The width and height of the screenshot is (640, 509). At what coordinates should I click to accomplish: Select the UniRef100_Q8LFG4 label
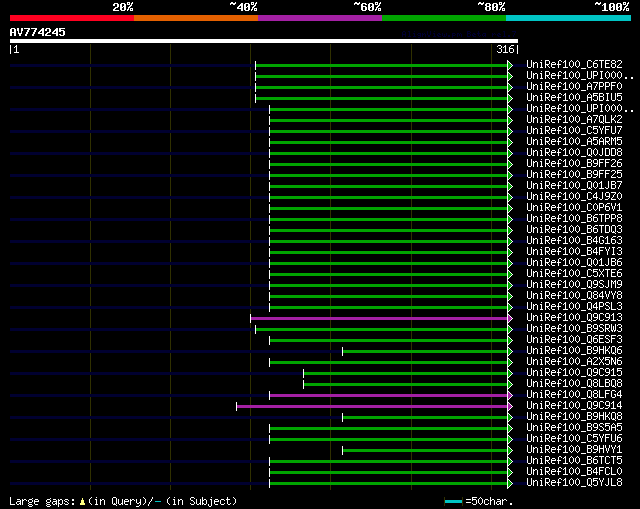click(574, 395)
